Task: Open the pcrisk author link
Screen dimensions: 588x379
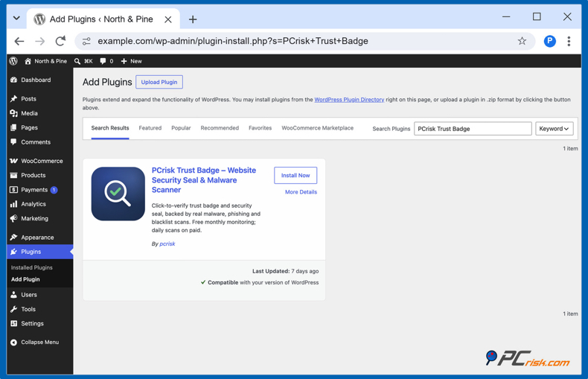Action: (x=167, y=244)
